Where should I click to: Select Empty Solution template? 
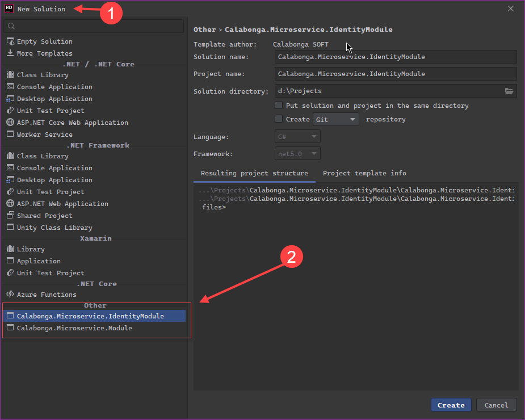[x=44, y=41]
